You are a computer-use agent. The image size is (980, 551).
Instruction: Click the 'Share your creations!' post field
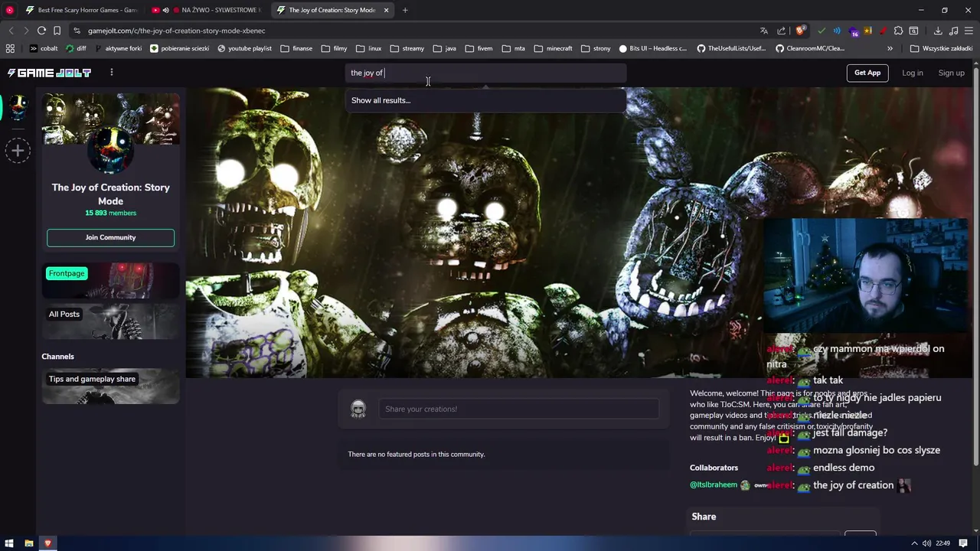click(x=518, y=409)
